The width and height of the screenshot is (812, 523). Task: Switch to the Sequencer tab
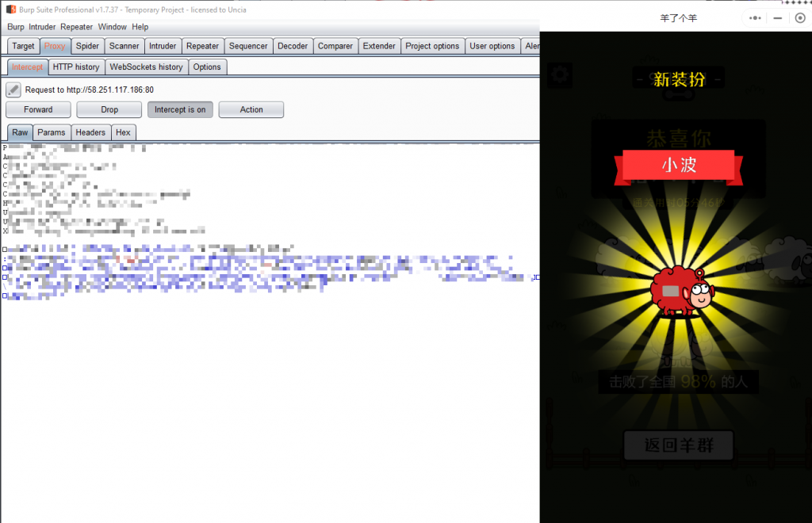248,46
